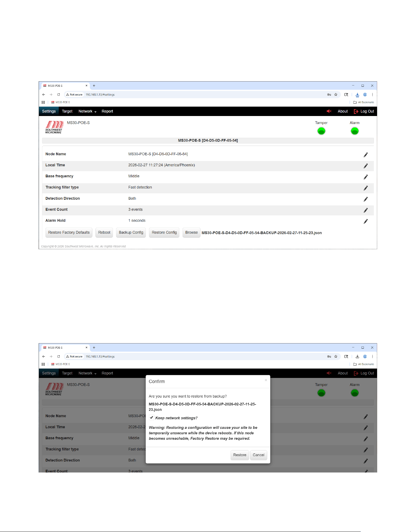Open the Settings tab in the no-dialog window
This screenshot has height=532, width=411.
(x=49, y=111)
